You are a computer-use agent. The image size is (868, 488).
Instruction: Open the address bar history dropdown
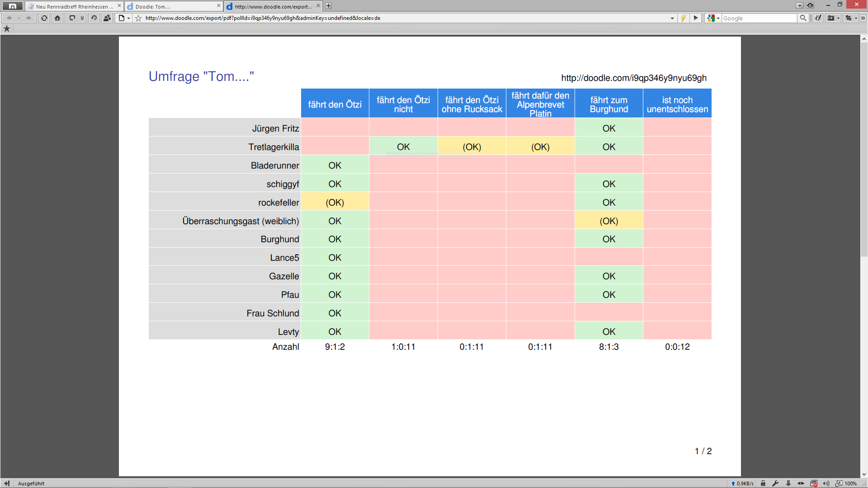point(672,18)
